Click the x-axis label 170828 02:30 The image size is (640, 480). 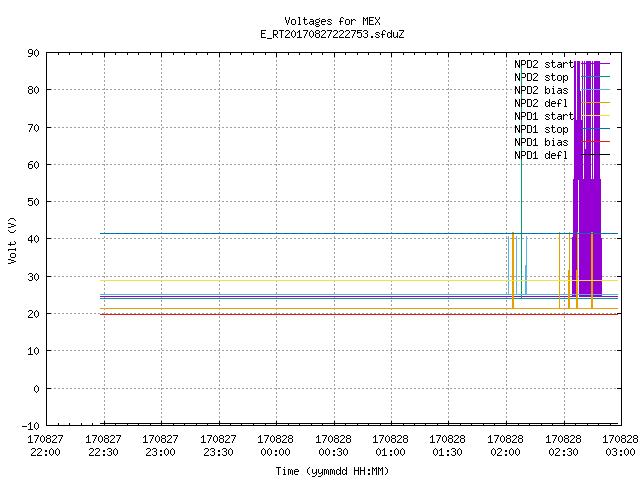pos(564,446)
